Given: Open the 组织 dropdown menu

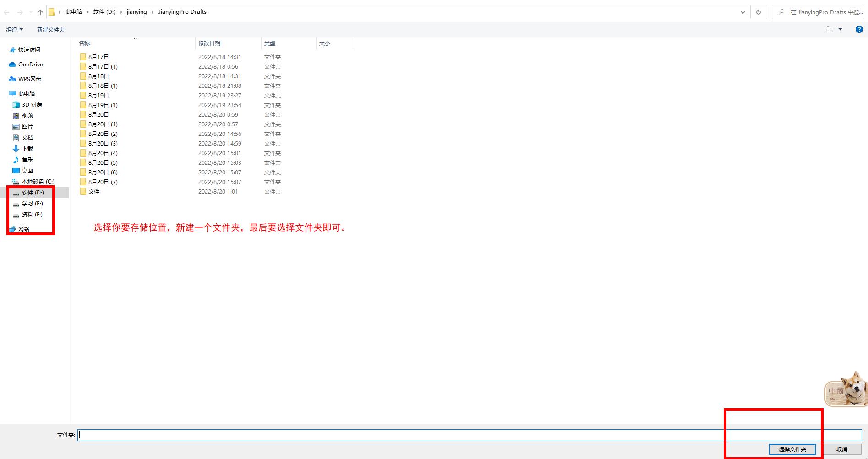Looking at the screenshot, I should [14, 29].
